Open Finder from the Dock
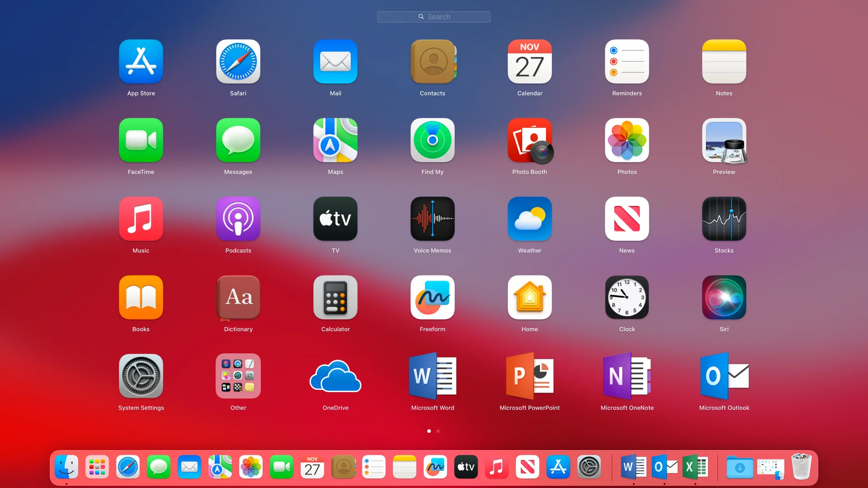The image size is (868, 488). pos(66,467)
